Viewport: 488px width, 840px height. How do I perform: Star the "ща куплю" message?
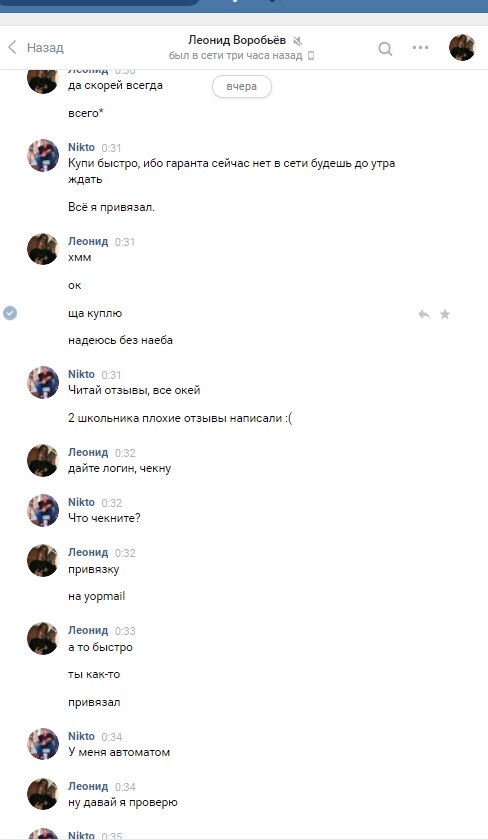click(445, 314)
